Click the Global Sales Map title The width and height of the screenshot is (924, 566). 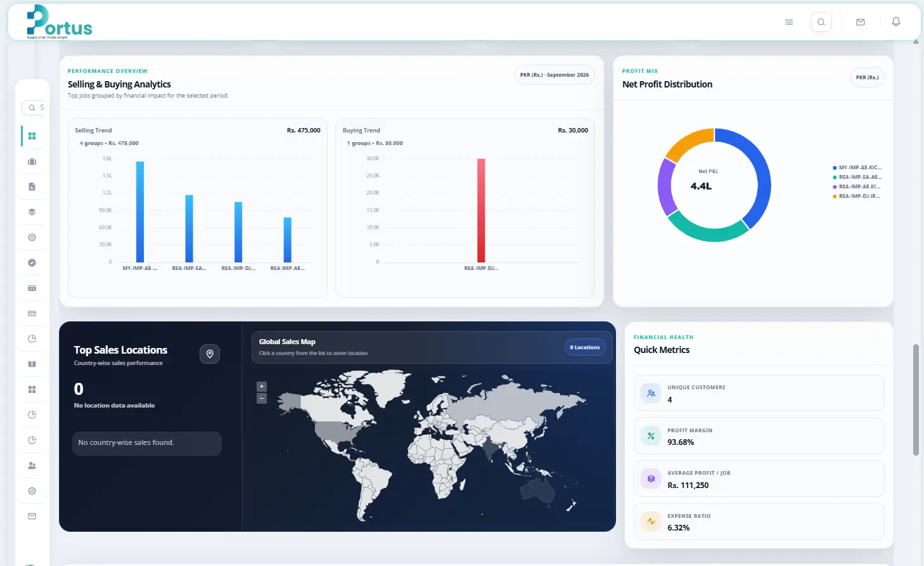pos(287,342)
